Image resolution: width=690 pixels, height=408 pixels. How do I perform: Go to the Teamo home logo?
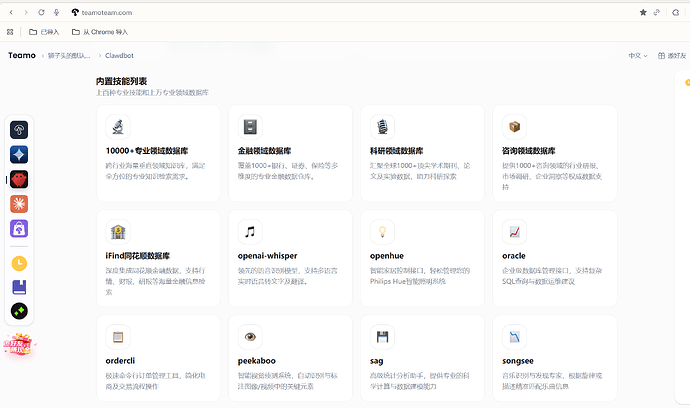pyautogui.click(x=22, y=55)
